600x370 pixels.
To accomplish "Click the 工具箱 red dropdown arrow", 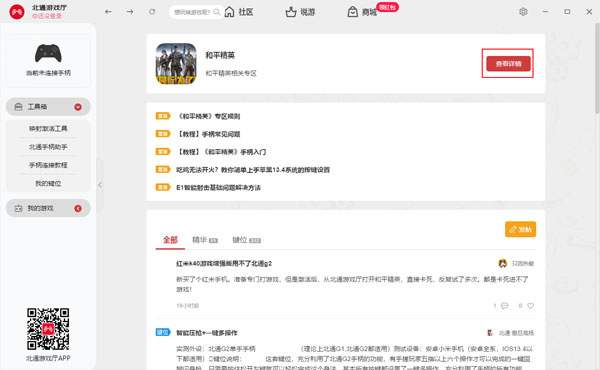I will click(x=78, y=107).
